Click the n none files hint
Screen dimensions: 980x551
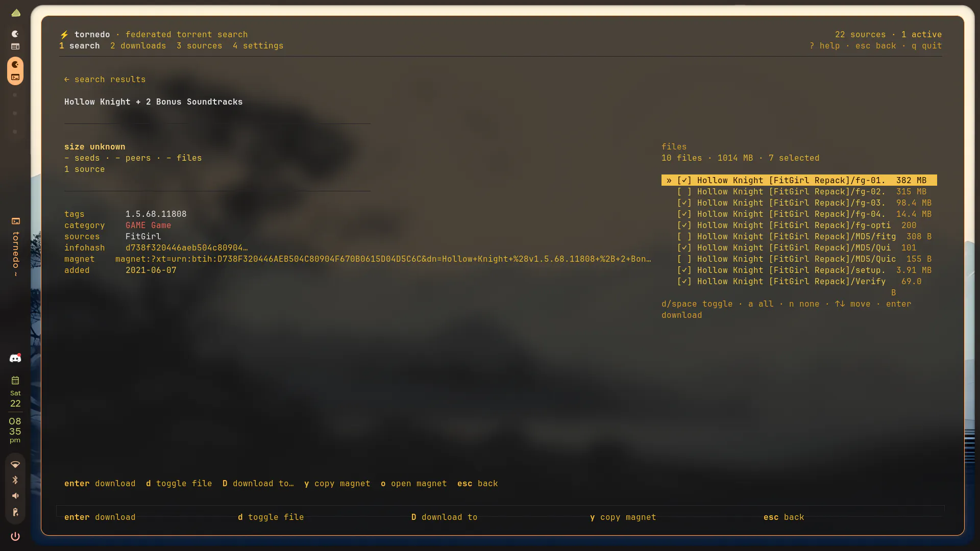click(x=804, y=304)
